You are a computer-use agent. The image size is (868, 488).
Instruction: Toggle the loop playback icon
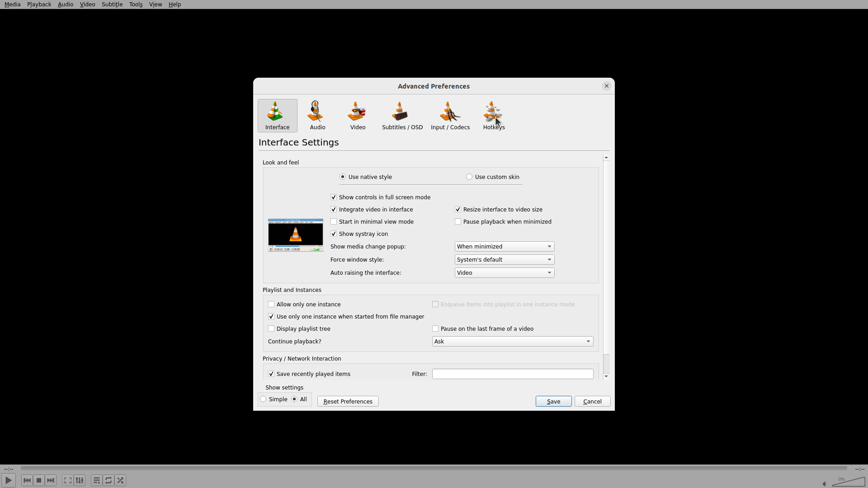pos(108,480)
